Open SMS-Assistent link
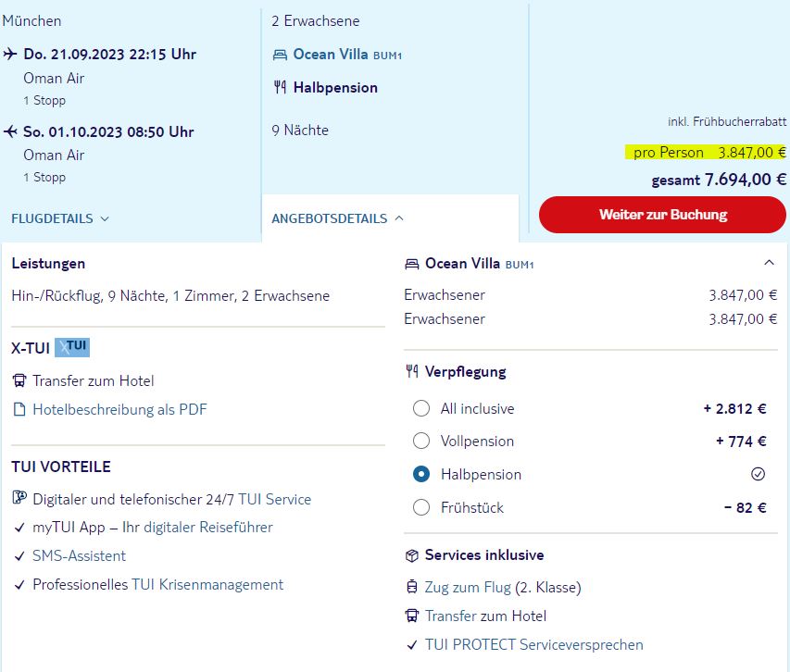Screen dimensions: 790x672 (79, 556)
